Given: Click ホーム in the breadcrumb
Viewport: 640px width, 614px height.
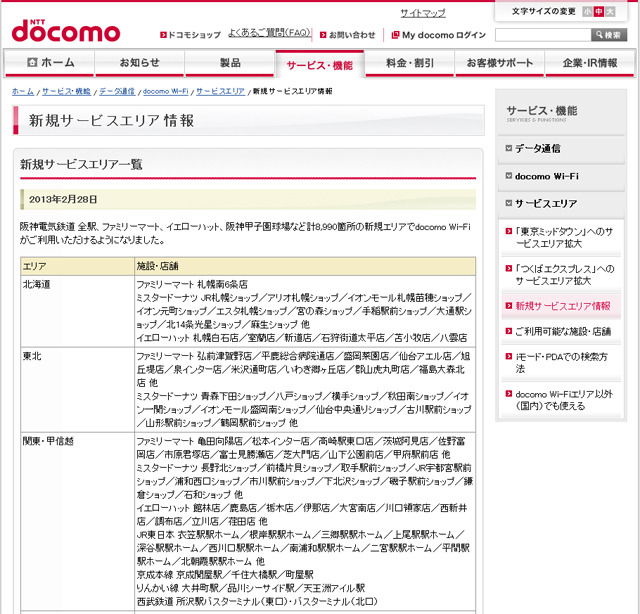Looking at the screenshot, I should (x=23, y=91).
